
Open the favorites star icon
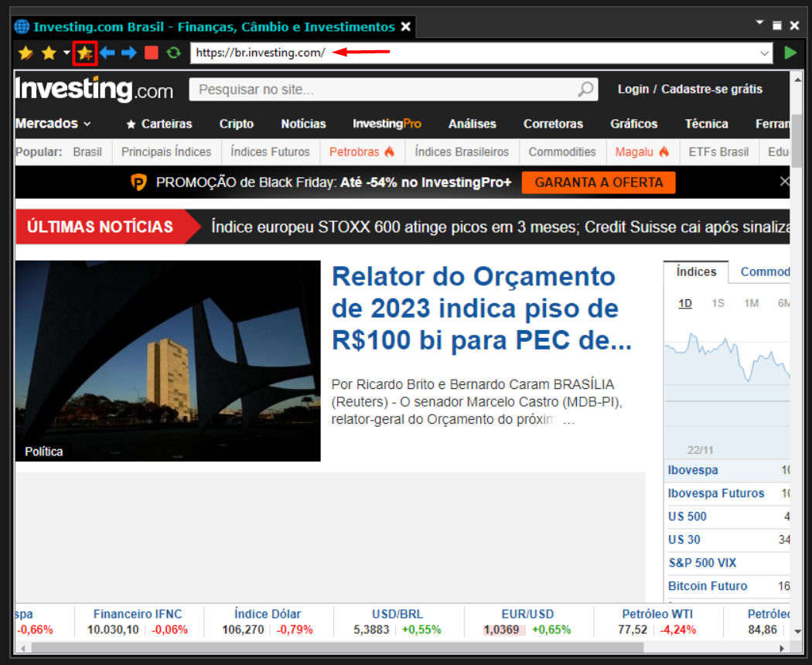[x=49, y=53]
